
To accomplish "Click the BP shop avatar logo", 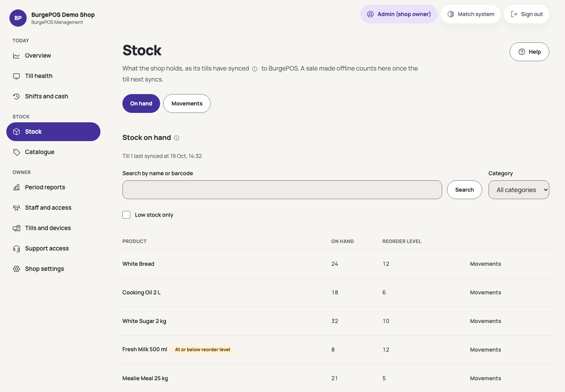I will tap(18, 18).
